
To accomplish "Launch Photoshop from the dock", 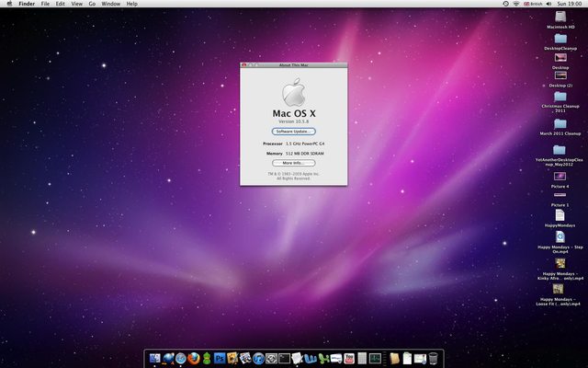I will 220,358.
